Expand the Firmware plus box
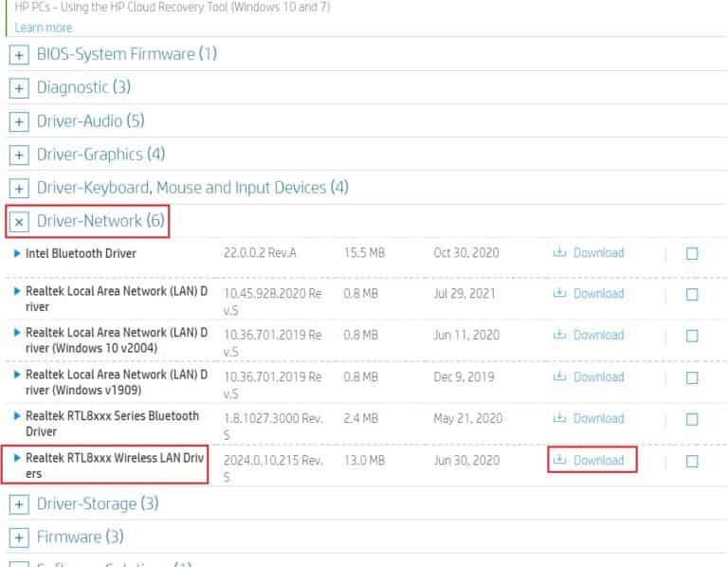728x567 pixels. (19, 538)
